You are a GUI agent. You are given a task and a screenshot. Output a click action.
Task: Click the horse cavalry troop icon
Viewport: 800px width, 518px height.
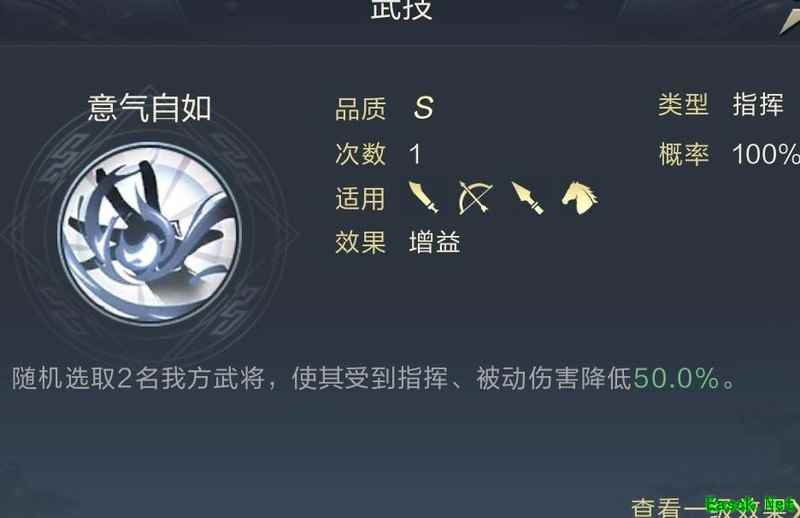580,198
